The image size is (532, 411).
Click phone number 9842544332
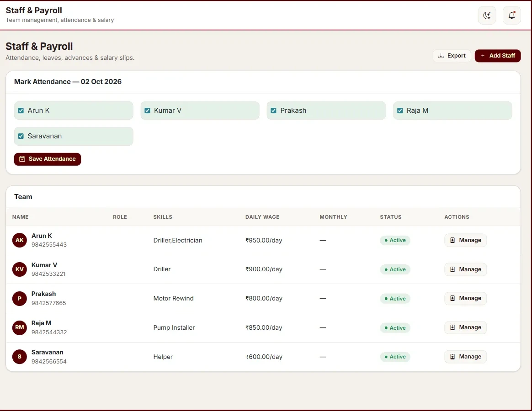pos(49,332)
